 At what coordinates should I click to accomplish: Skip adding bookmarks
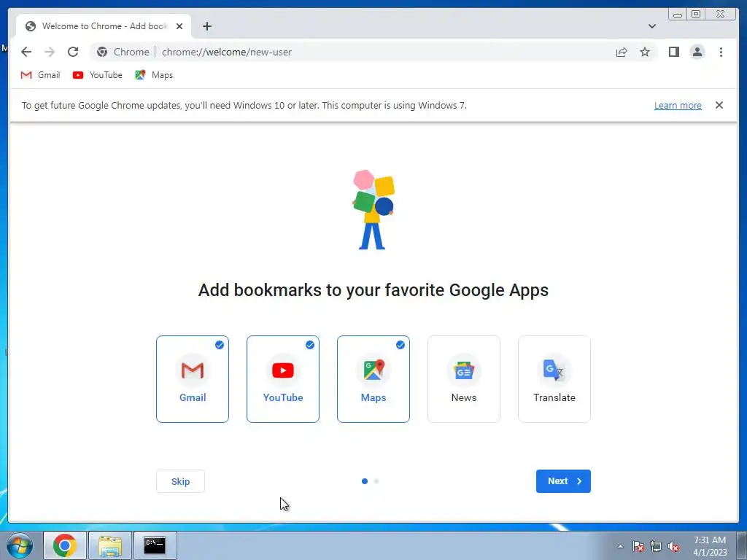(x=181, y=481)
